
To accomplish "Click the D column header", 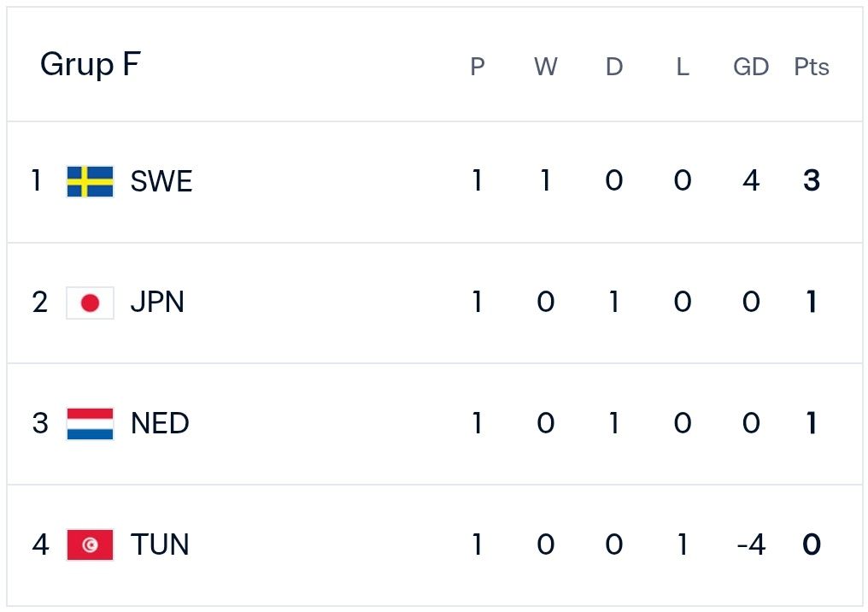I will (x=614, y=67).
